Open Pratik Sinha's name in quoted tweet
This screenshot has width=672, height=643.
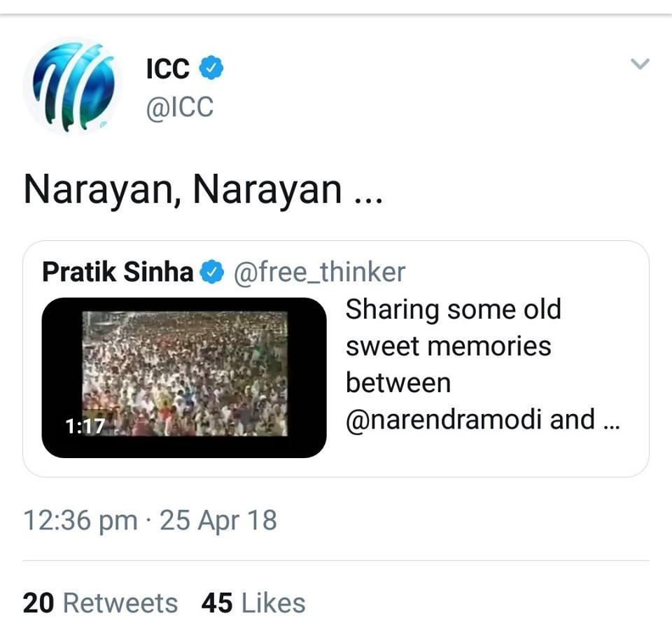[118, 272]
